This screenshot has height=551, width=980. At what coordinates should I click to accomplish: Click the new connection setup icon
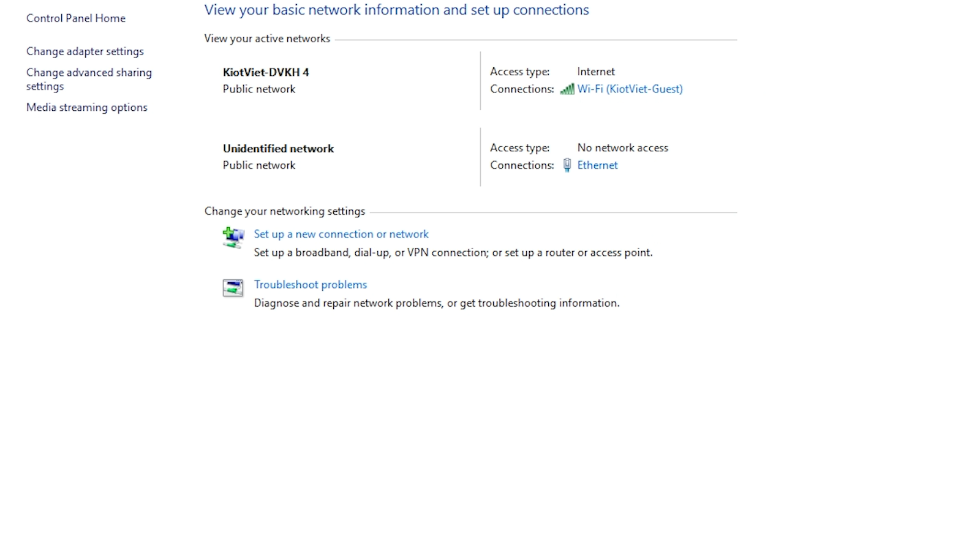233,238
